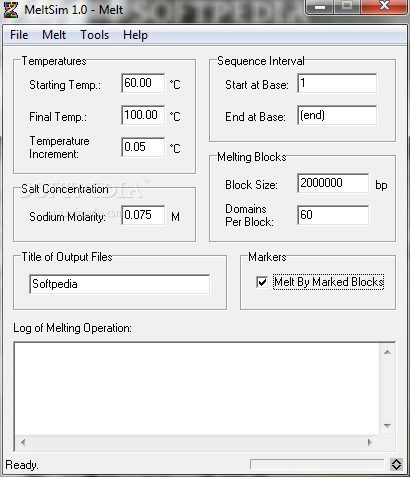Click the Starting Temp. input field
Image resolution: width=410 pixels, height=477 pixels.
143,83
